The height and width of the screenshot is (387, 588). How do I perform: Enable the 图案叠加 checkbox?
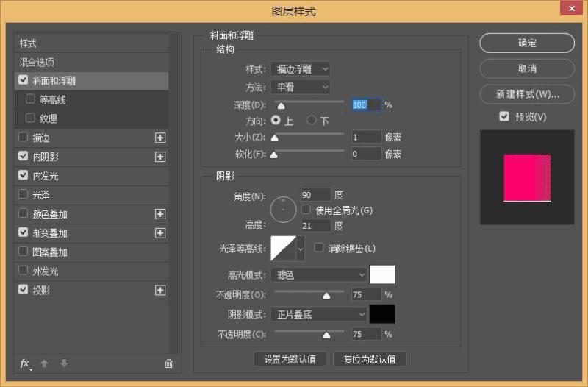(24, 251)
